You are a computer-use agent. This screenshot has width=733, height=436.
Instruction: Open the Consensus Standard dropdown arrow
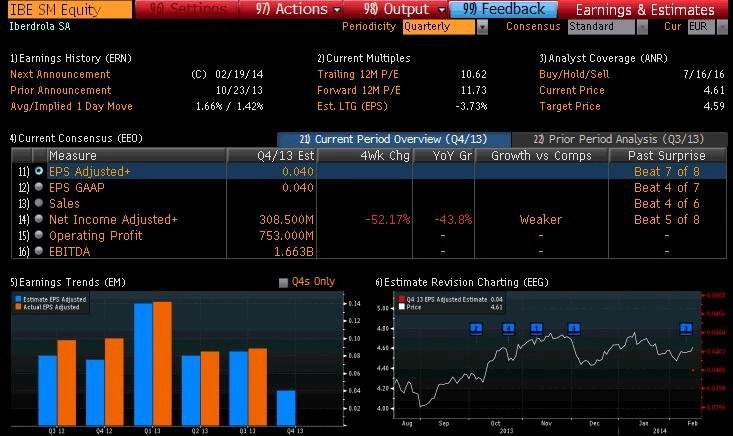click(x=642, y=27)
